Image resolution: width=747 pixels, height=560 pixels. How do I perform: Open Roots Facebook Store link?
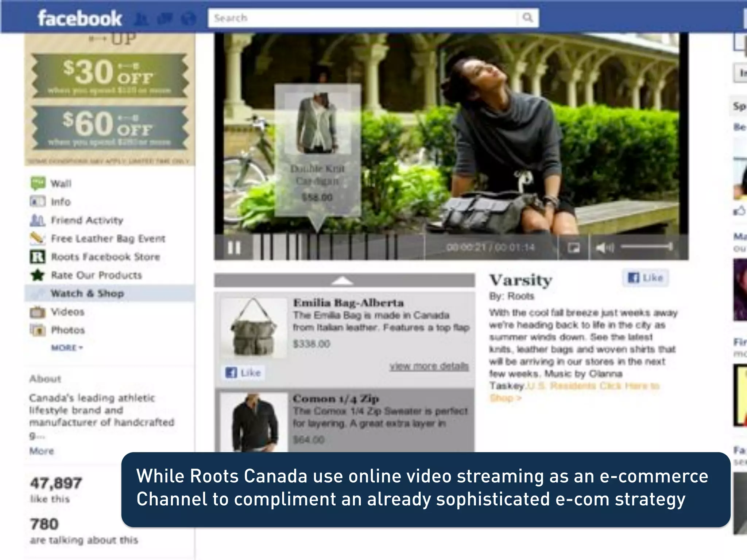click(105, 257)
